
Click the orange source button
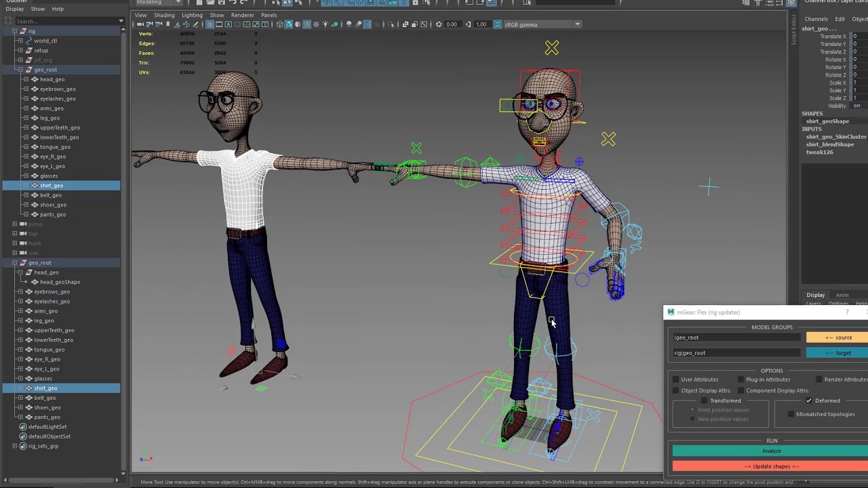point(837,338)
